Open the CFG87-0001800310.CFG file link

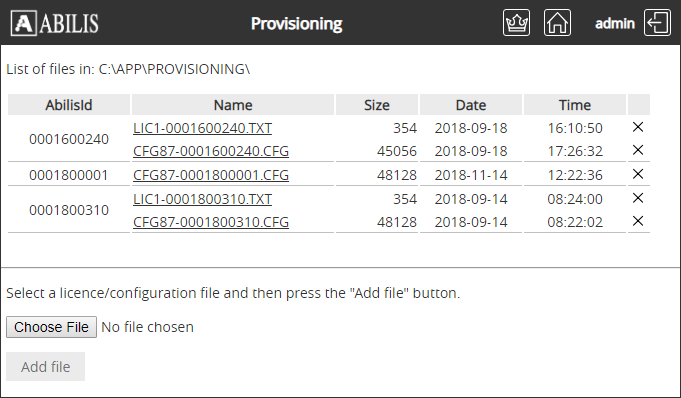tap(211, 222)
